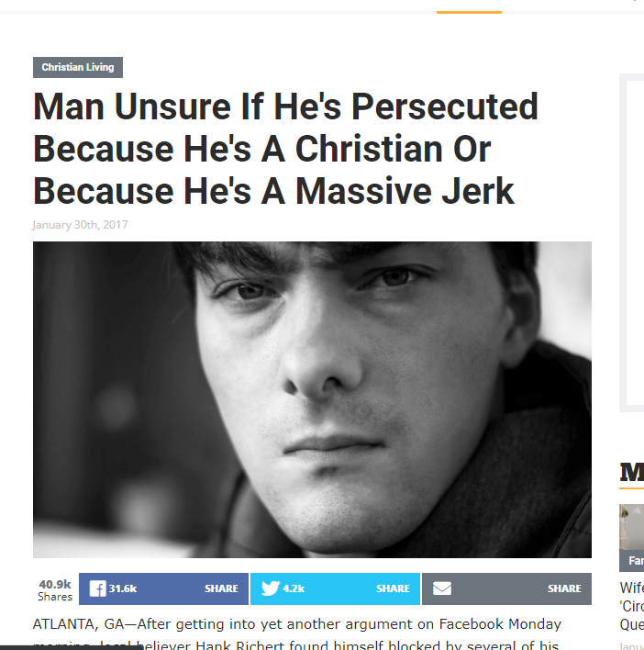Screen dimensions: 644x650
Task: Open the sidebar article thumbnail image
Action: pyautogui.click(x=631, y=527)
